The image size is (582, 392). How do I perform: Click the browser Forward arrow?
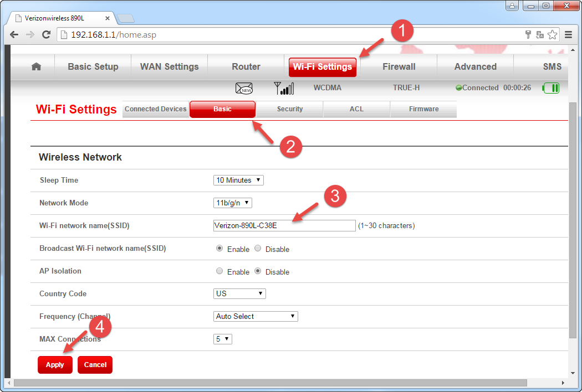click(x=30, y=35)
